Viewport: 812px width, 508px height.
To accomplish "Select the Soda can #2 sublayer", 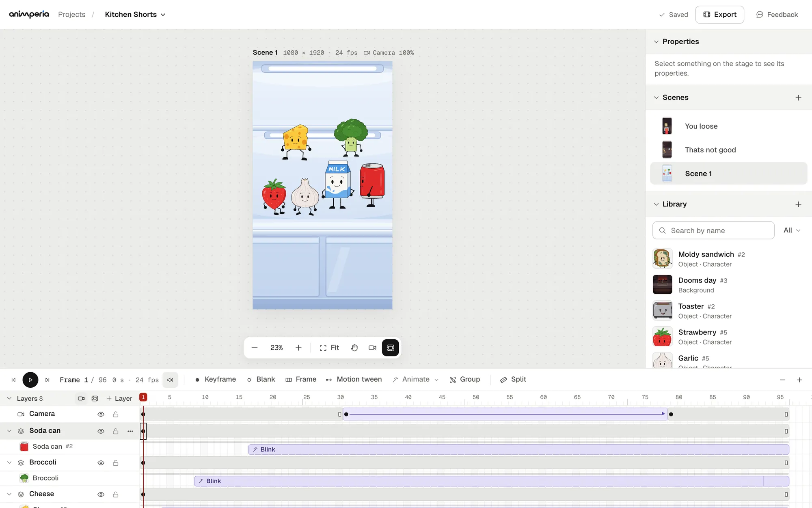I will (70, 446).
